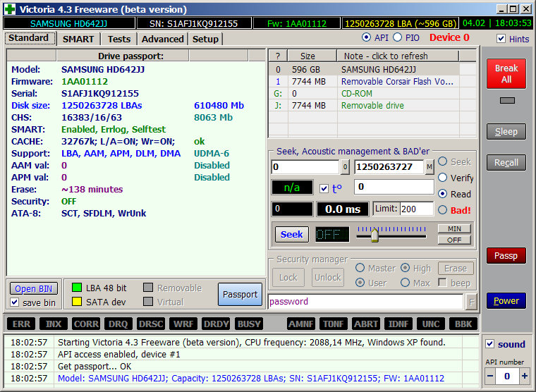Click the green LBA 48 bit indicator
536x392 pixels.
(77, 288)
